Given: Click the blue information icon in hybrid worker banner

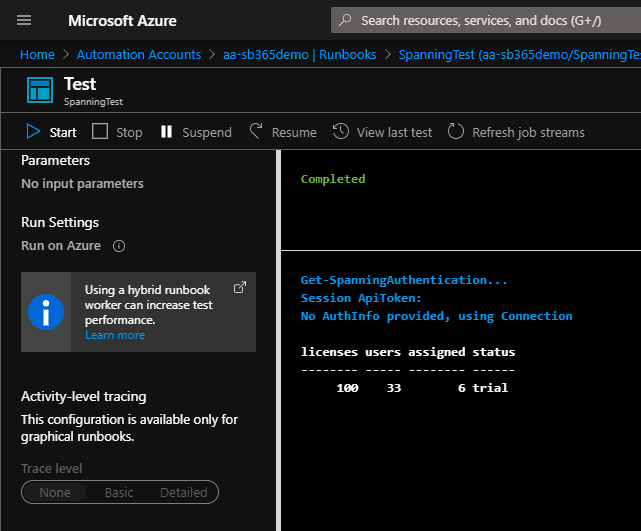Looking at the screenshot, I should [x=46, y=312].
